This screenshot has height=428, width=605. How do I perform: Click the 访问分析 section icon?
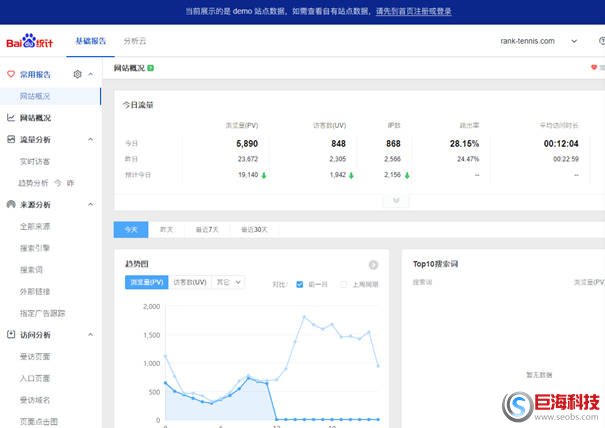coord(11,335)
